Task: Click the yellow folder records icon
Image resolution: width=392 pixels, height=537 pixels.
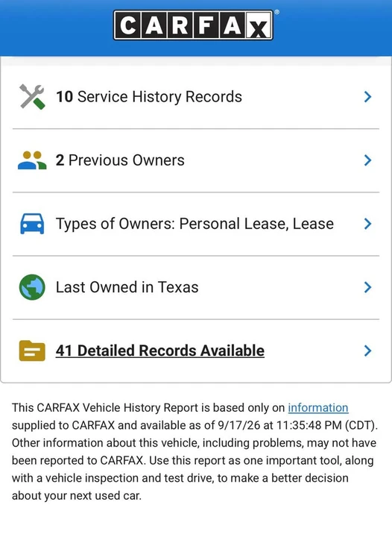Action: (x=32, y=351)
